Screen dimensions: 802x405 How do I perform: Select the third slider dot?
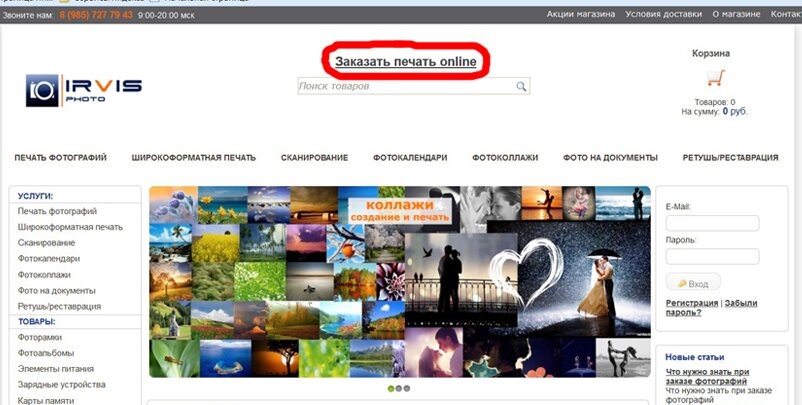pyautogui.click(x=407, y=389)
